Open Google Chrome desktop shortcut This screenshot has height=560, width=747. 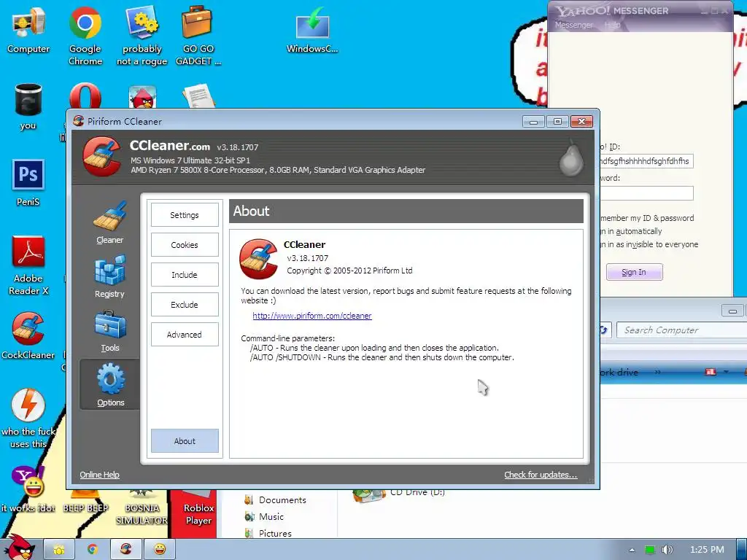[85, 36]
